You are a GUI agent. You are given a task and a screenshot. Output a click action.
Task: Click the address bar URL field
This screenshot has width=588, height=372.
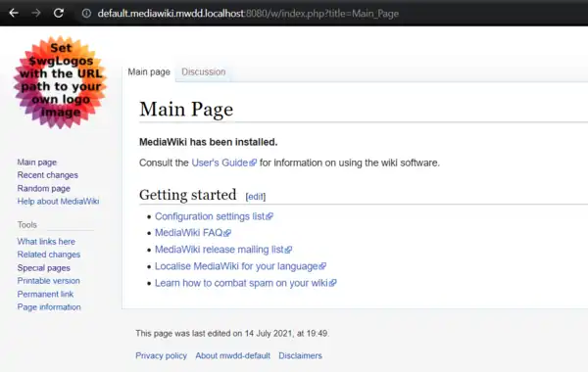248,14
